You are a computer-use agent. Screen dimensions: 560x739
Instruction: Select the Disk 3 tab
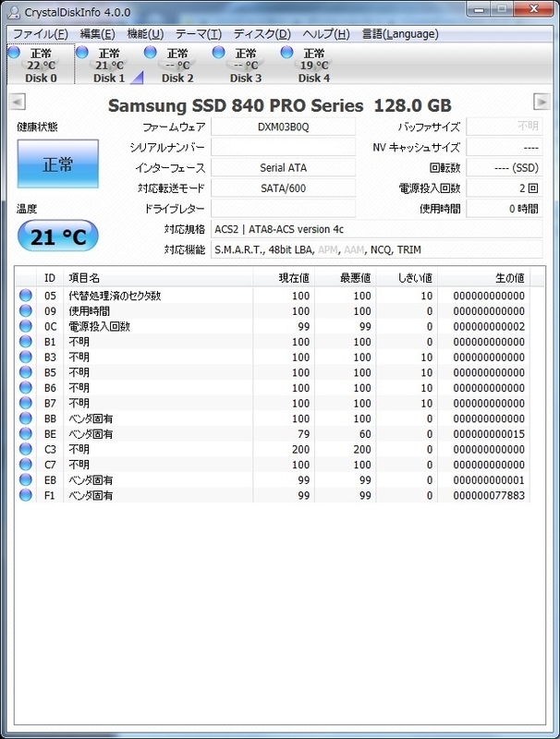pyautogui.click(x=246, y=65)
